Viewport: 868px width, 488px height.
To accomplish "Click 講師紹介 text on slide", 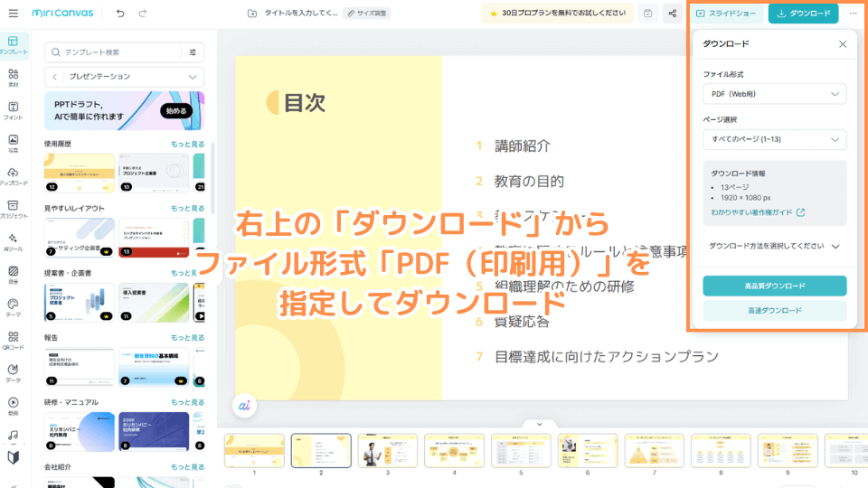I will point(523,146).
